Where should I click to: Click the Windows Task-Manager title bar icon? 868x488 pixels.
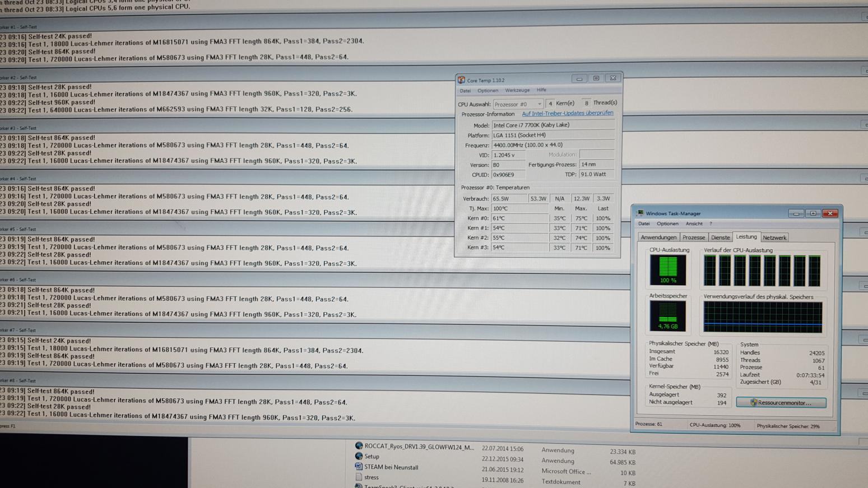[640, 213]
